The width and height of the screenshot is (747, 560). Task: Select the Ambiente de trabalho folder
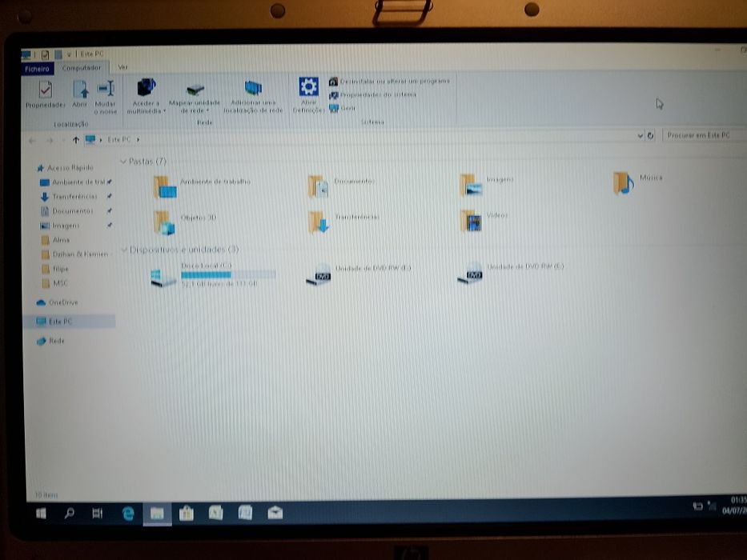202,186
